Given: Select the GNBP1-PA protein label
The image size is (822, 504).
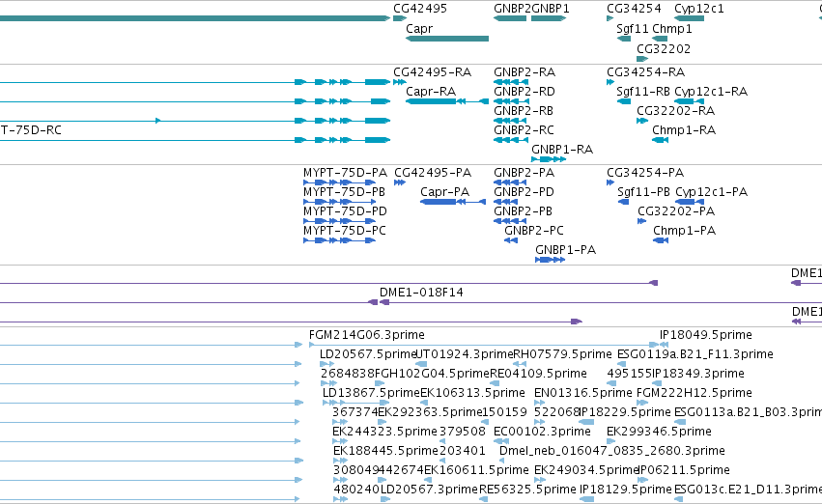Looking at the screenshot, I should tap(565, 250).
